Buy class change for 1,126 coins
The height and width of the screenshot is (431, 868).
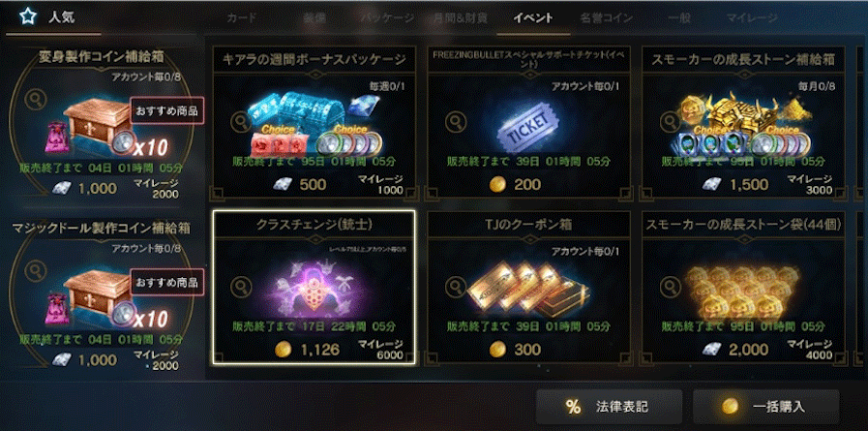point(307,350)
